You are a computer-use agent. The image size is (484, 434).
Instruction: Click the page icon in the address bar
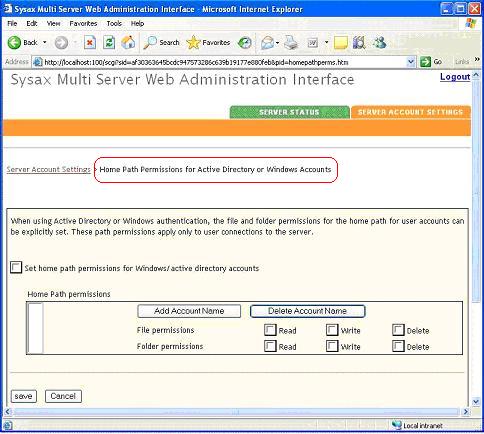38,62
